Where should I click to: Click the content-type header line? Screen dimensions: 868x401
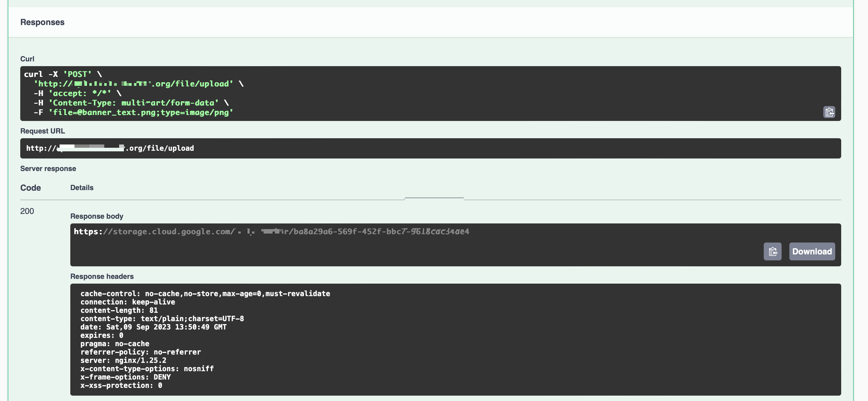tap(162, 318)
